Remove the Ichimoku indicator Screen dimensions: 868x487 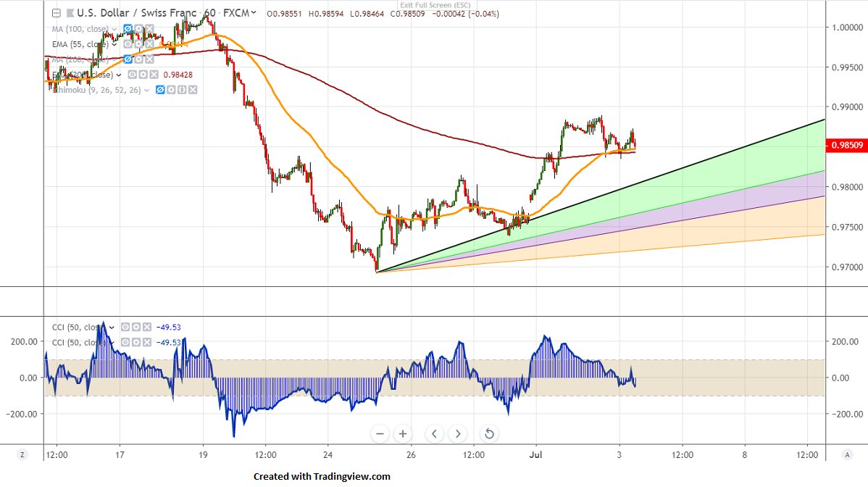click(x=193, y=90)
